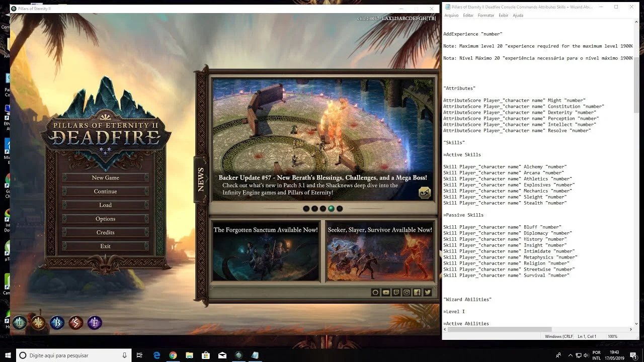The width and height of the screenshot is (644, 362).
Task: Click the golden Berath's Blessings star icon
Action: tap(38, 323)
